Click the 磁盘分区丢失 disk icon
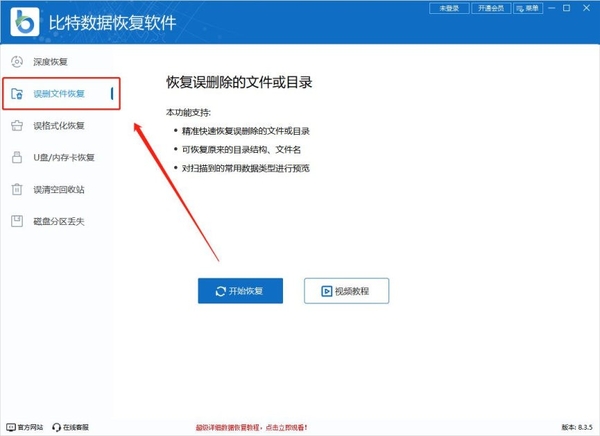Screen dimensions: 600x436 coord(17,221)
